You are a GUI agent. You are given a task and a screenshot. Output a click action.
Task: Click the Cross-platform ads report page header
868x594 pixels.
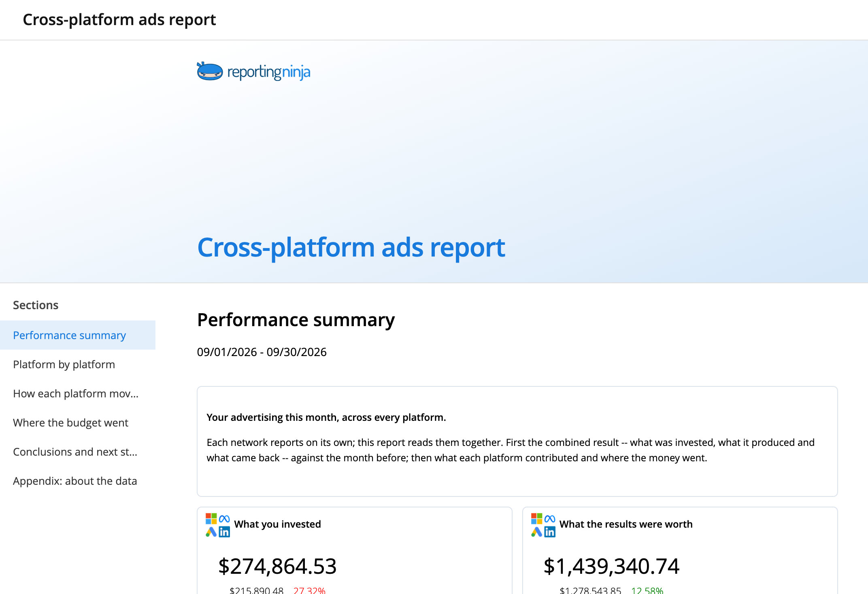click(119, 19)
